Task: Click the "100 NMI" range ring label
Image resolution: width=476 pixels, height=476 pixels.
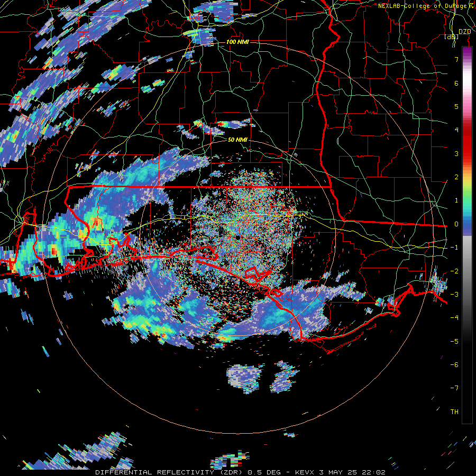Action: [237, 42]
